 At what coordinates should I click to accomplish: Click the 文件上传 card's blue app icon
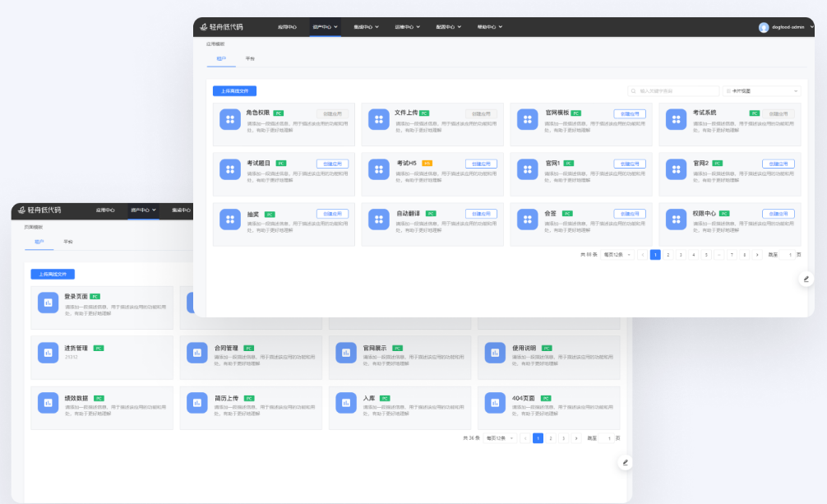point(379,119)
